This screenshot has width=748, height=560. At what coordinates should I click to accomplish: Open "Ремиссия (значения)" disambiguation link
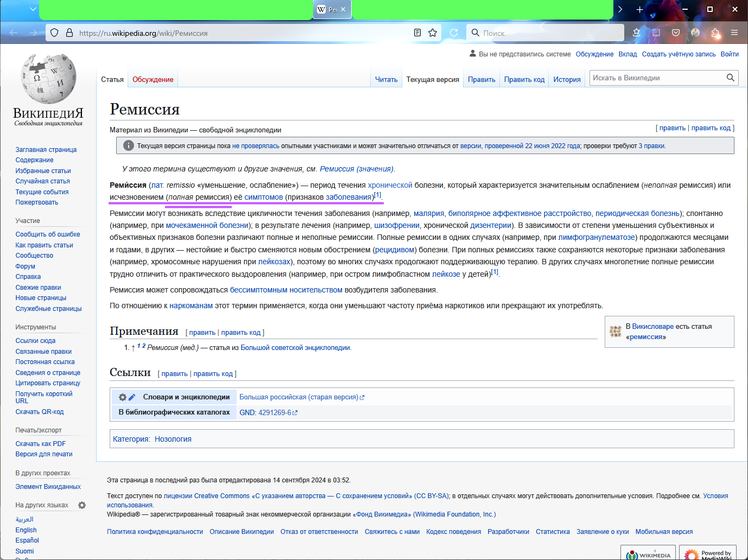tap(357, 169)
